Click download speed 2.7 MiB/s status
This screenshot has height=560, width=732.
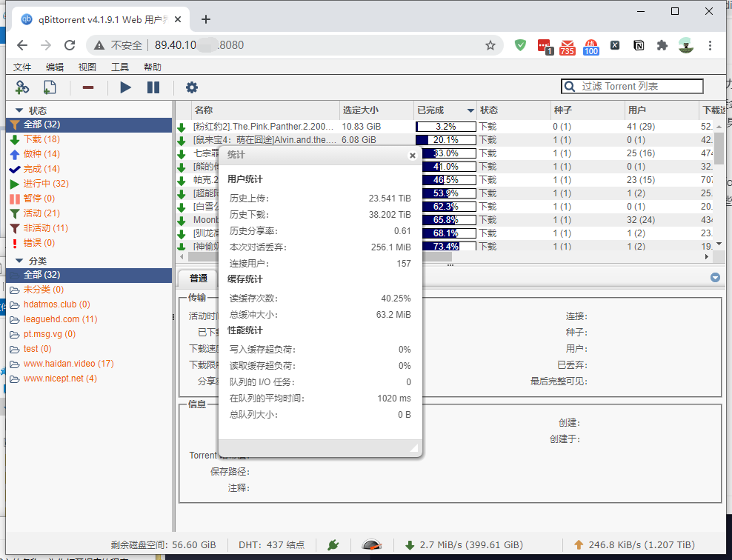pos(465,544)
